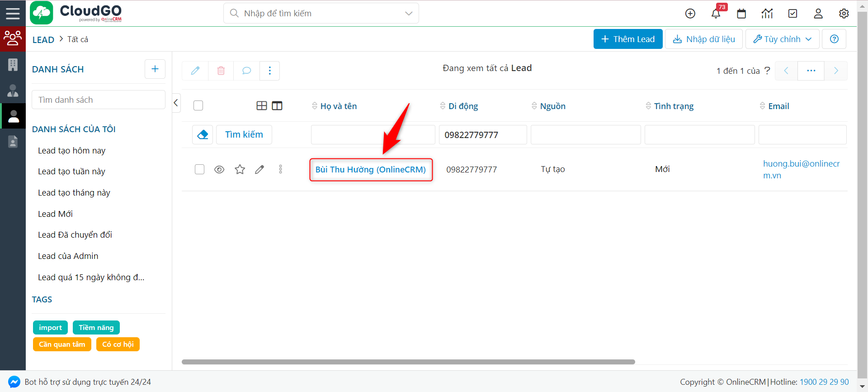Click the horizontal scrollbar under table
Image resolution: width=868 pixels, height=392 pixels.
[x=408, y=362]
